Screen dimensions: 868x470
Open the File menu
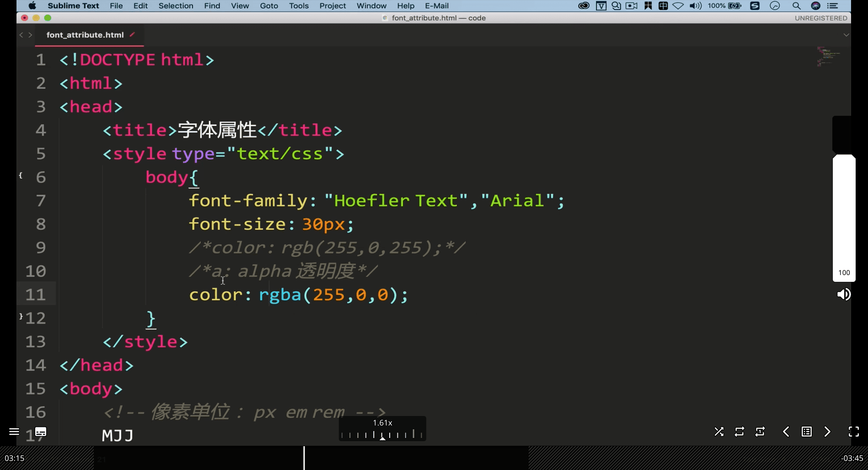click(116, 6)
